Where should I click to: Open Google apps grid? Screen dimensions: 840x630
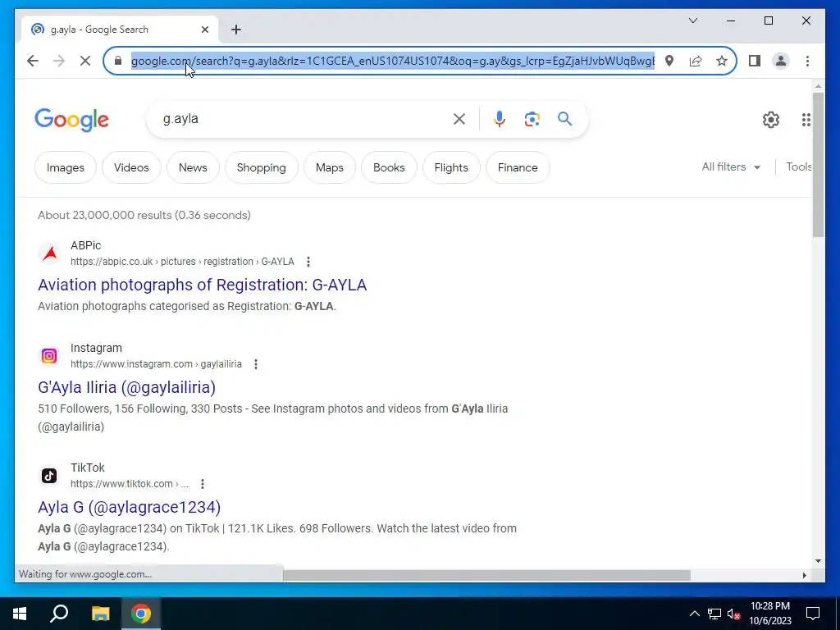pos(806,120)
